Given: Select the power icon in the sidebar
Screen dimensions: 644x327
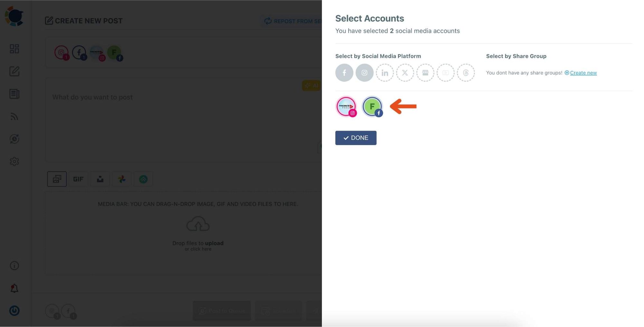Looking at the screenshot, I should pos(14,311).
